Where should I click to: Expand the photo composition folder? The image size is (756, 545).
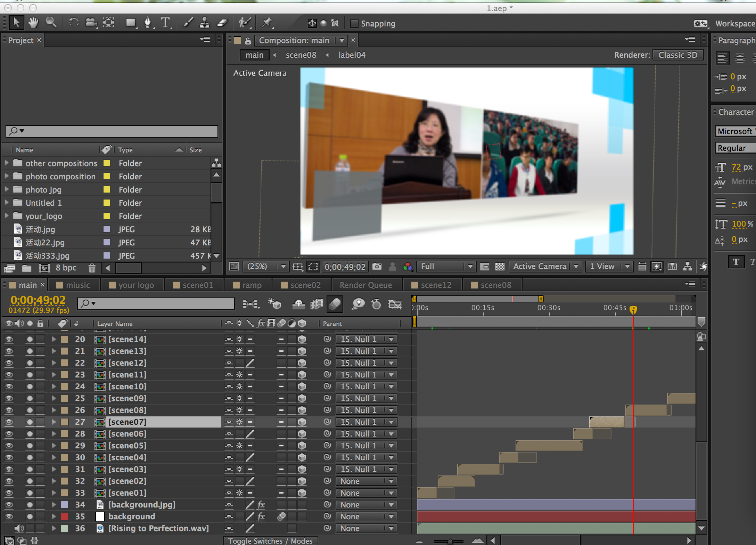(x=7, y=177)
